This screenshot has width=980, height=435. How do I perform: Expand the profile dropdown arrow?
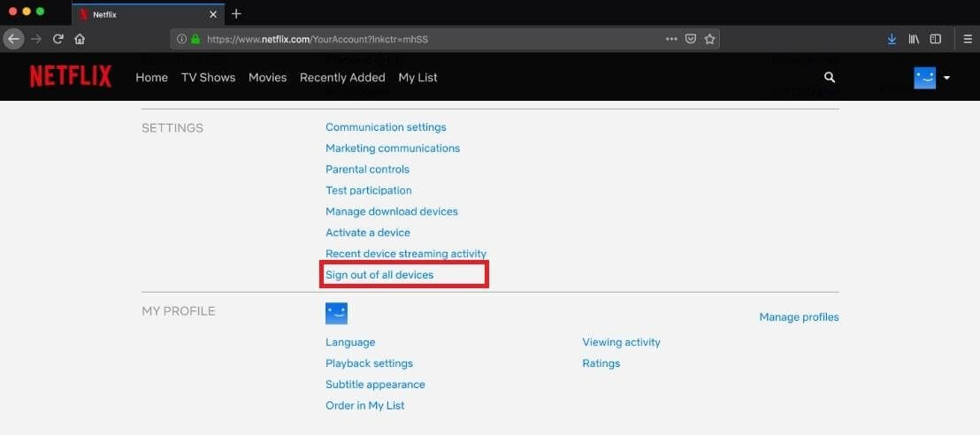[946, 78]
